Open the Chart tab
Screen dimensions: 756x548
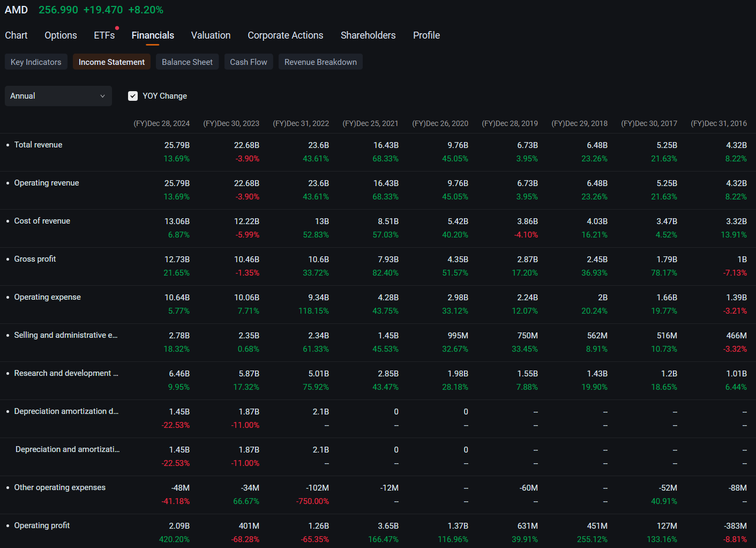16,35
